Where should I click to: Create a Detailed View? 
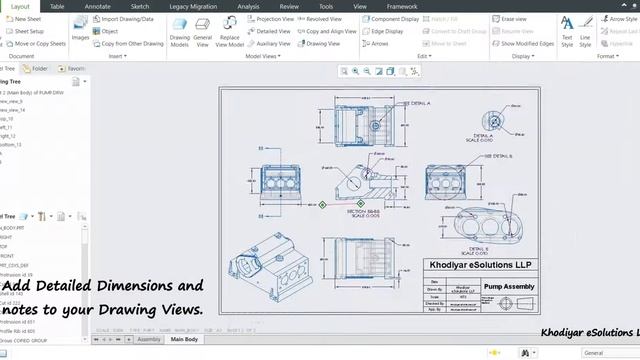(269, 31)
